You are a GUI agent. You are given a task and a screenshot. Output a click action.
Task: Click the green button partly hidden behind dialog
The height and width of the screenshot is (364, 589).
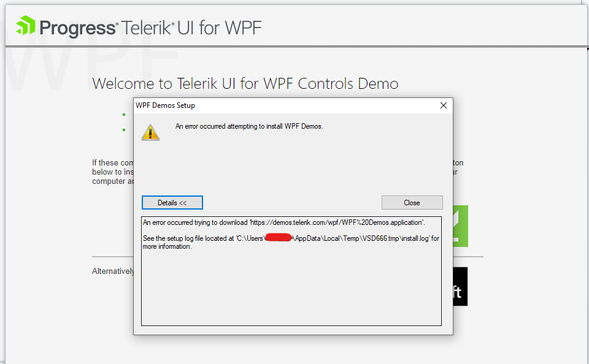[461, 226]
